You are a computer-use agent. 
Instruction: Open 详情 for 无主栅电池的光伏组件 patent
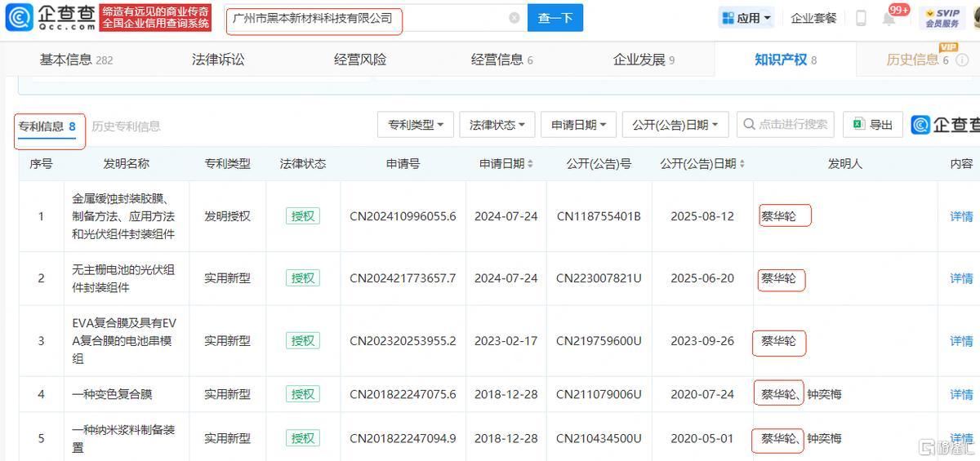coord(961,278)
